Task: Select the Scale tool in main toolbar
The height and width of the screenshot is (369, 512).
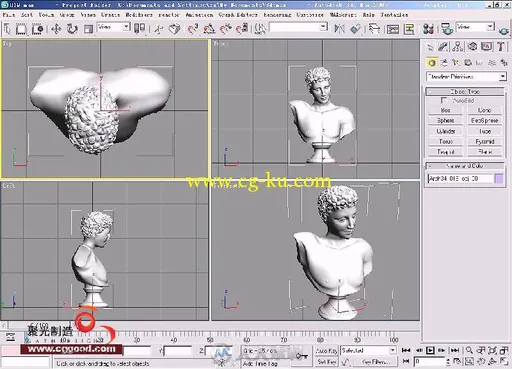Action: click(88, 29)
